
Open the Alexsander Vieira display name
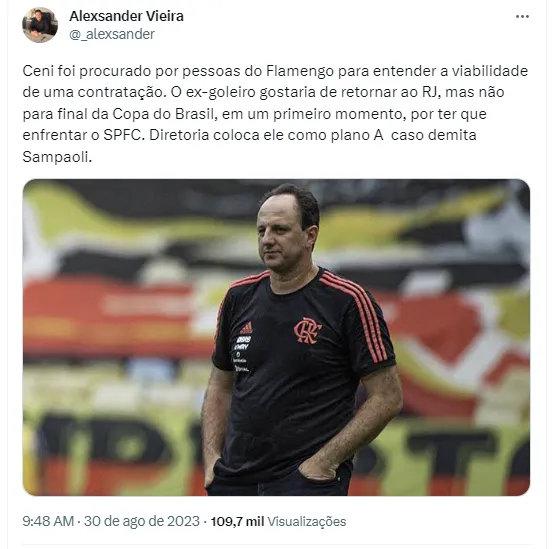(x=126, y=16)
